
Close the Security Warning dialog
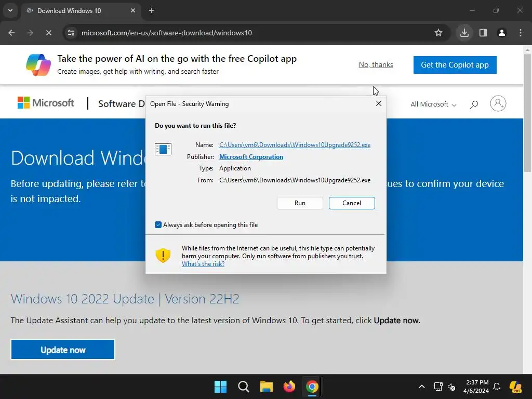coord(379,103)
